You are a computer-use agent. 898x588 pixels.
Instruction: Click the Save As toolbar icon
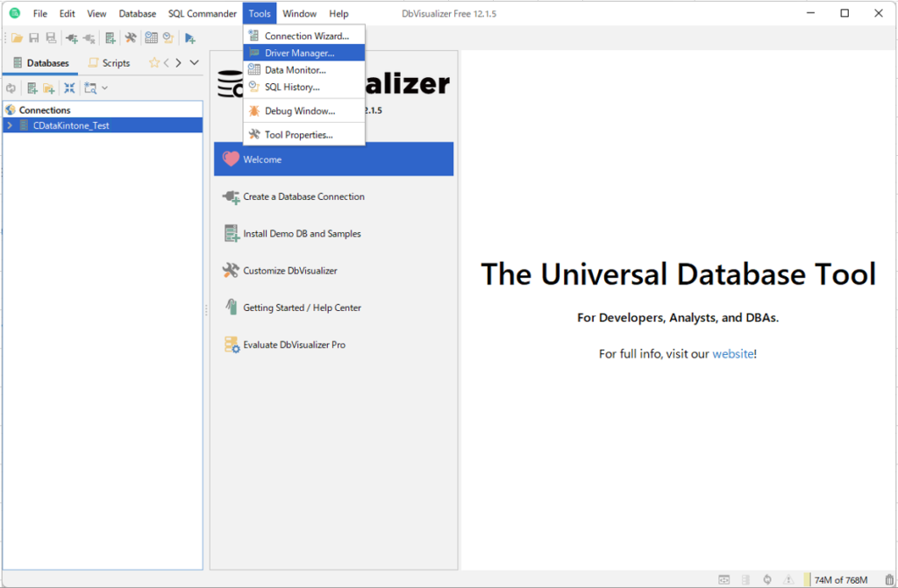pos(51,39)
